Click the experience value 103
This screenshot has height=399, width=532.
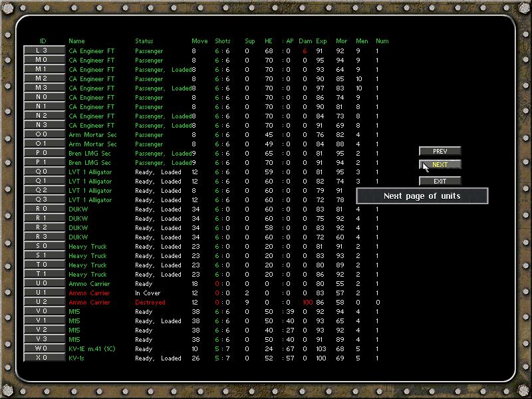pos(321,348)
